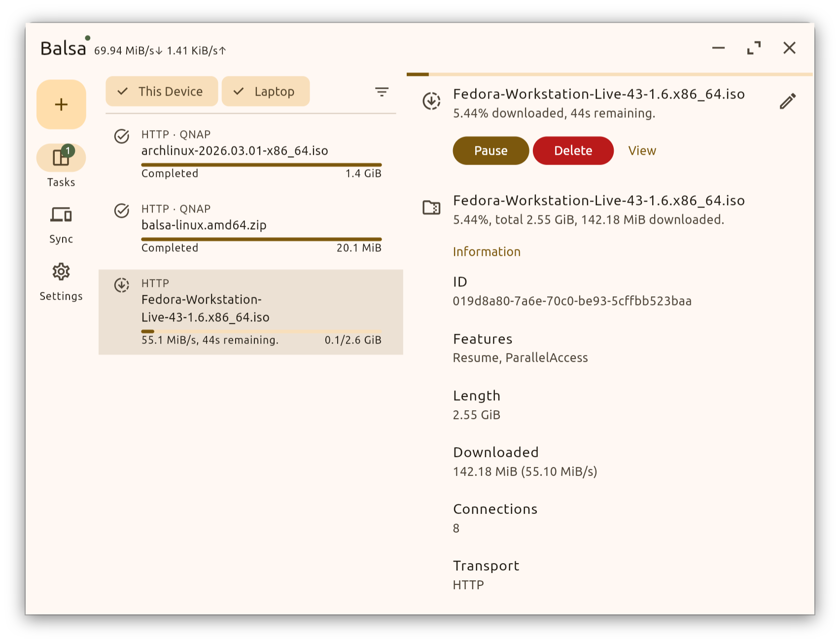Screen dimensions: 840x643
Task: Open the View link for the Fedora download
Action: pos(641,150)
